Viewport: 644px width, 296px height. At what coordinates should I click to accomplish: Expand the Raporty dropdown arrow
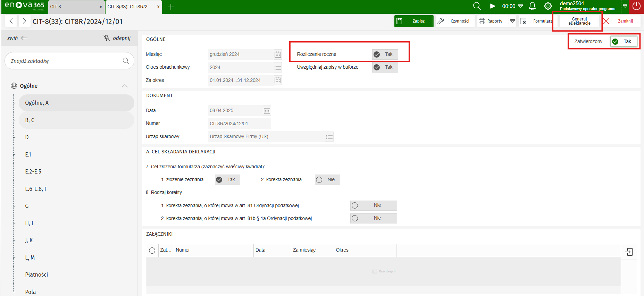(512, 21)
